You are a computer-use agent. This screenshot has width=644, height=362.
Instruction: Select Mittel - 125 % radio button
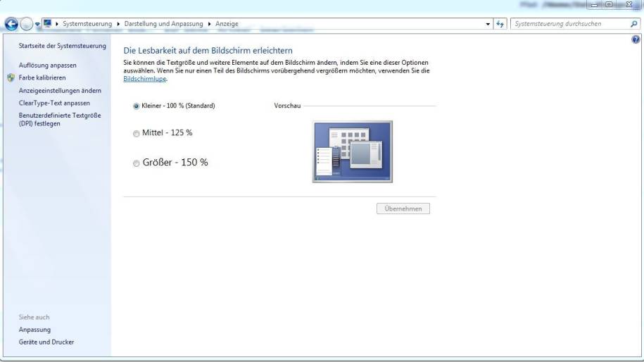pos(137,134)
